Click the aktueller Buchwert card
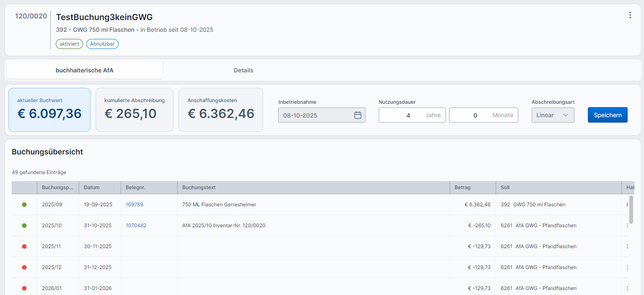Viewport: 644px width, 295px height. point(49,110)
